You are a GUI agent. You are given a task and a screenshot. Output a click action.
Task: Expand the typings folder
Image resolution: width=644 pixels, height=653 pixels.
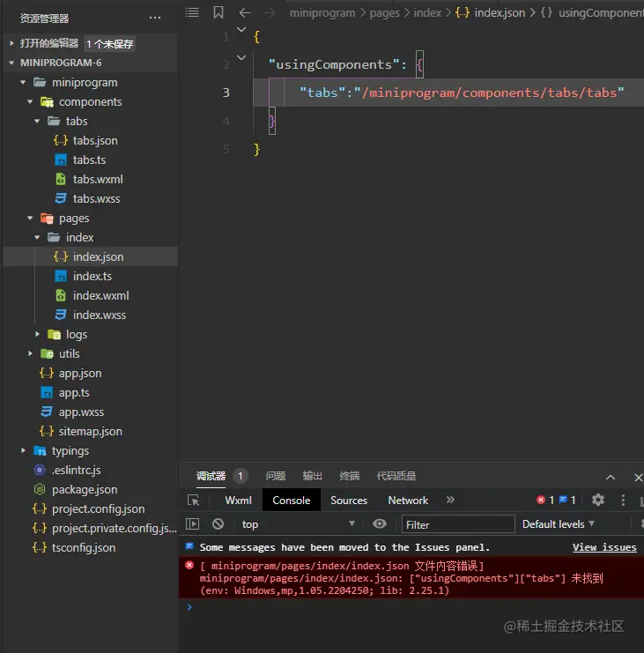pos(23,450)
